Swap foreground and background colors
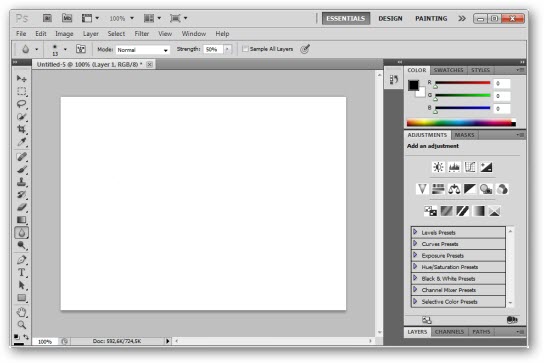Screen dimensions: 544x363 point(26,336)
